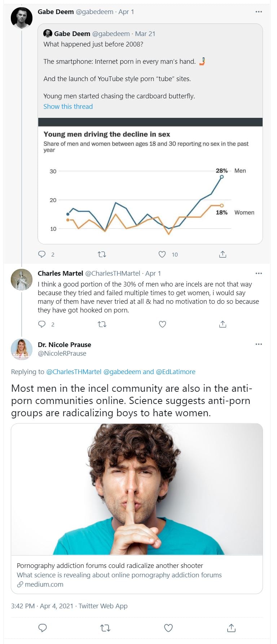Retweet Charles Martel's tweet
This screenshot has width=277, height=644.
click(102, 324)
